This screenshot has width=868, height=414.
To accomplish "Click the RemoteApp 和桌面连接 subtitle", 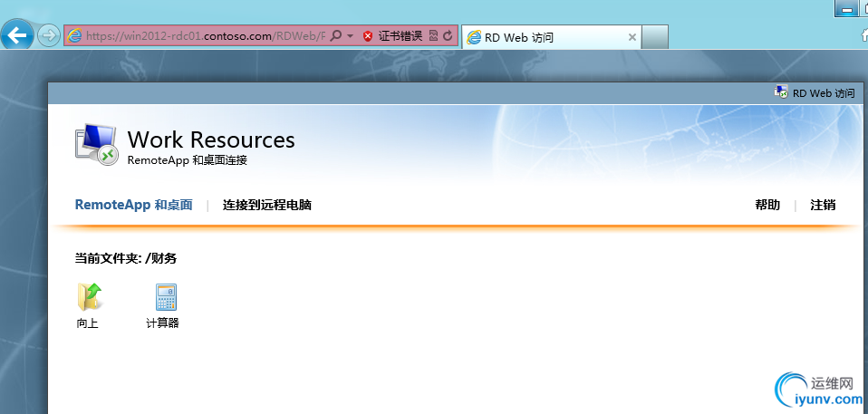I will (x=188, y=160).
